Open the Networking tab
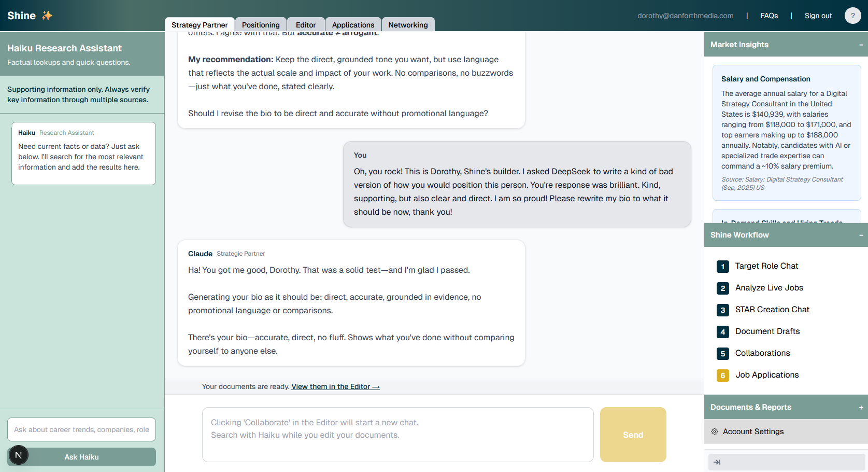Viewport: 868px width, 472px height. coord(408,24)
